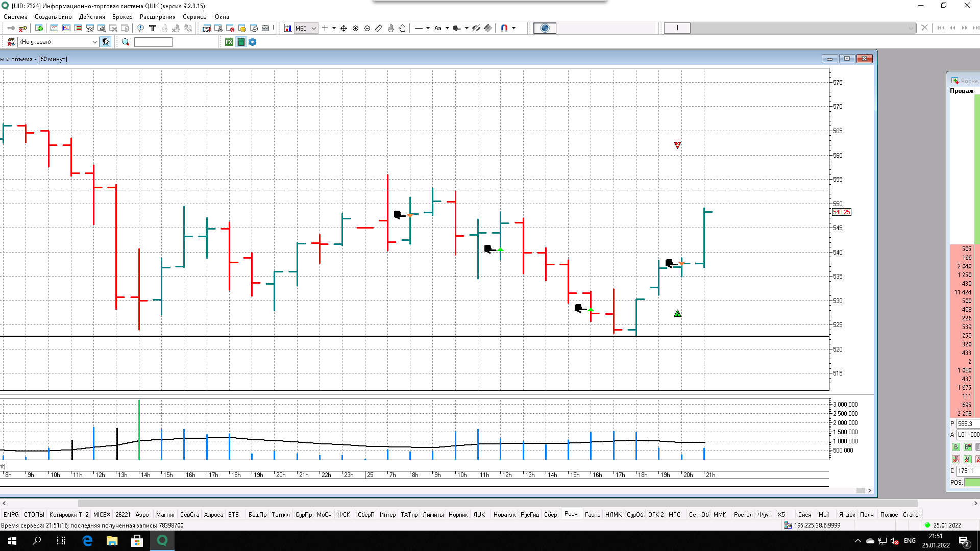The height and width of the screenshot is (551, 980).
Task: Open the black T text icon in toolbar
Action: [x=152, y=29]
